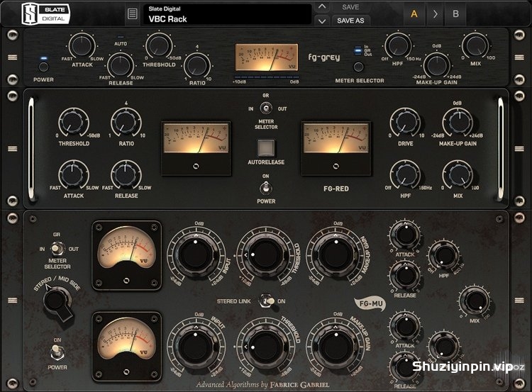Image resolution: width=532 pixels, height=392 pixels.
Task: Click FG-Red left rack drag handle
Action: (x=13, y=149)
